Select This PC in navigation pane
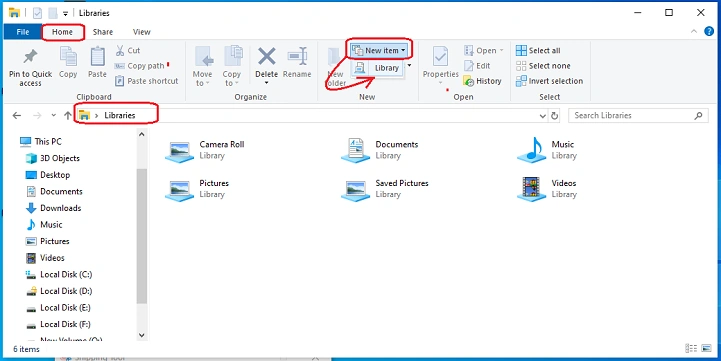The image size is (721, 361). click(41, 142)
